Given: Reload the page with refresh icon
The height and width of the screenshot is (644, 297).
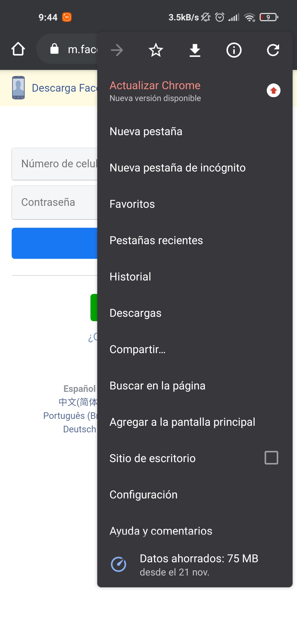Looking at the screenshot, I should (273, 50).
